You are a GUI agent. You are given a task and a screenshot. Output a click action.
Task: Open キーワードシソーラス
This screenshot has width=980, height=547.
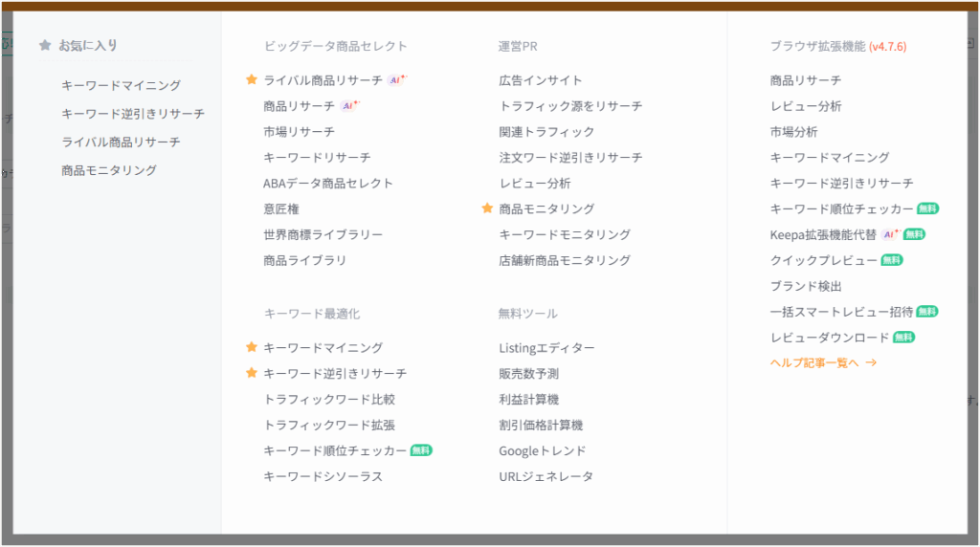(323, 476)
